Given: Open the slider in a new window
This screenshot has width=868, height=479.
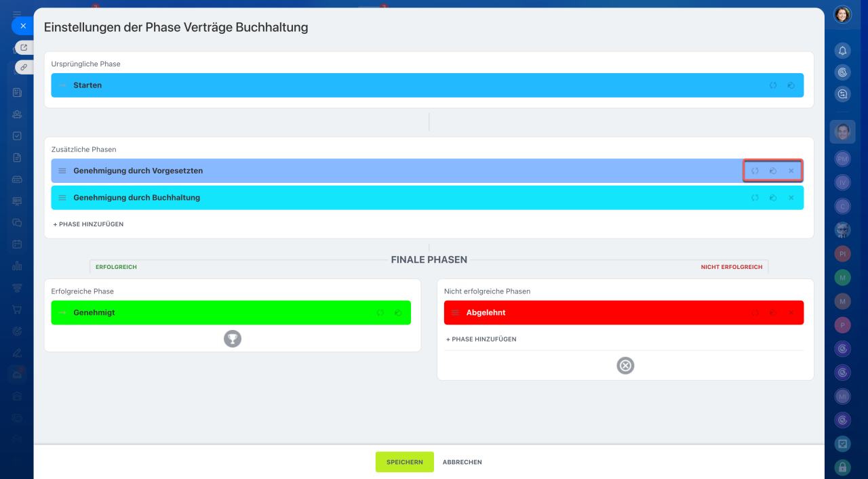Looking at the screenshot, I should coord(24,47).
